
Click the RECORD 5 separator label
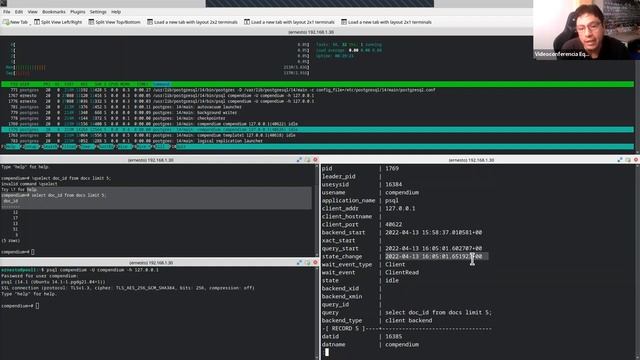point(344,329)
